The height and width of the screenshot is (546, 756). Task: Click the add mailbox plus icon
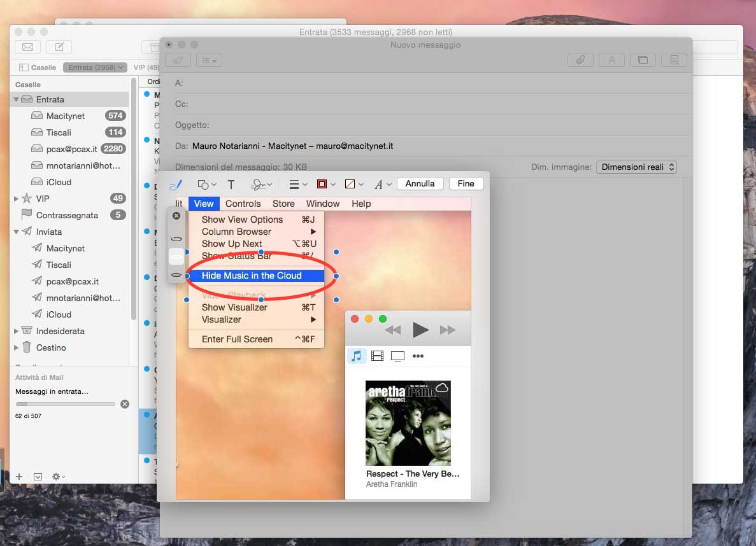click(19, 477)
